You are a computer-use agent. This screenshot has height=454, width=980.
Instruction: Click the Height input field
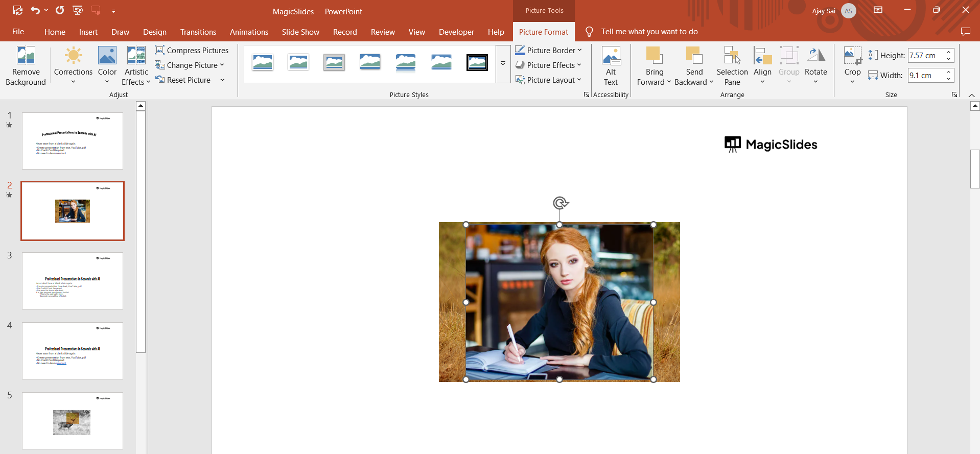coord(925,55)
